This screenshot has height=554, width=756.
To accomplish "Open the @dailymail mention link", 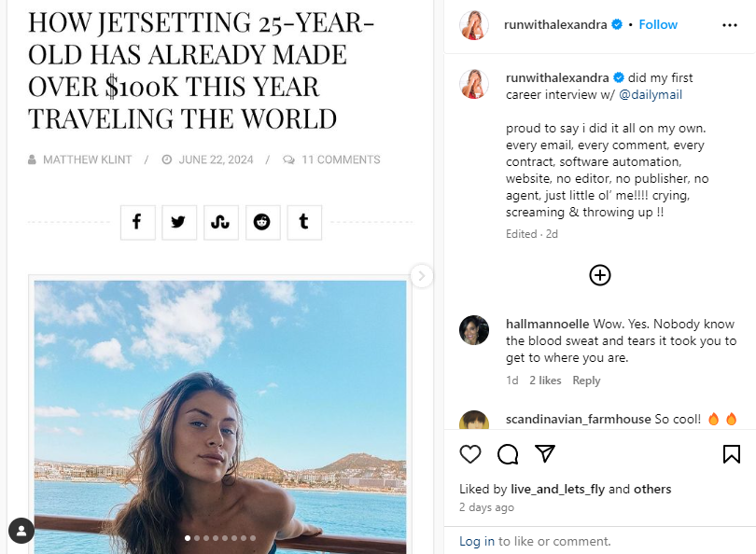I will click(651, 94).
